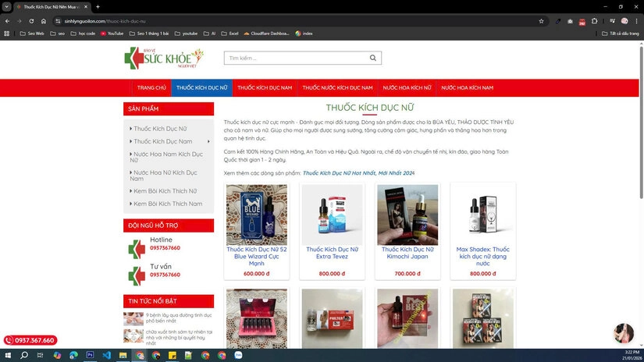The height and width of the screenshot is (362, 644).
Task: Open the color picker pen extension
Action: click(x=558, y=21)
